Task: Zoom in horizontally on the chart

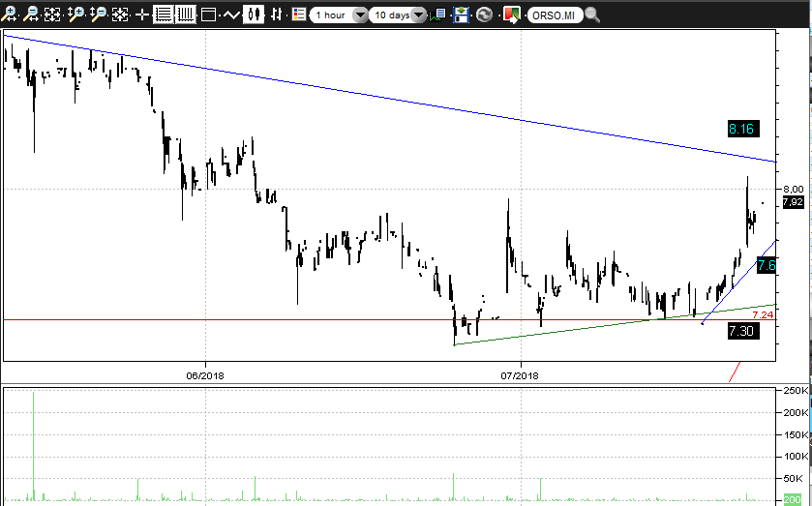Action: coord(9,15)
